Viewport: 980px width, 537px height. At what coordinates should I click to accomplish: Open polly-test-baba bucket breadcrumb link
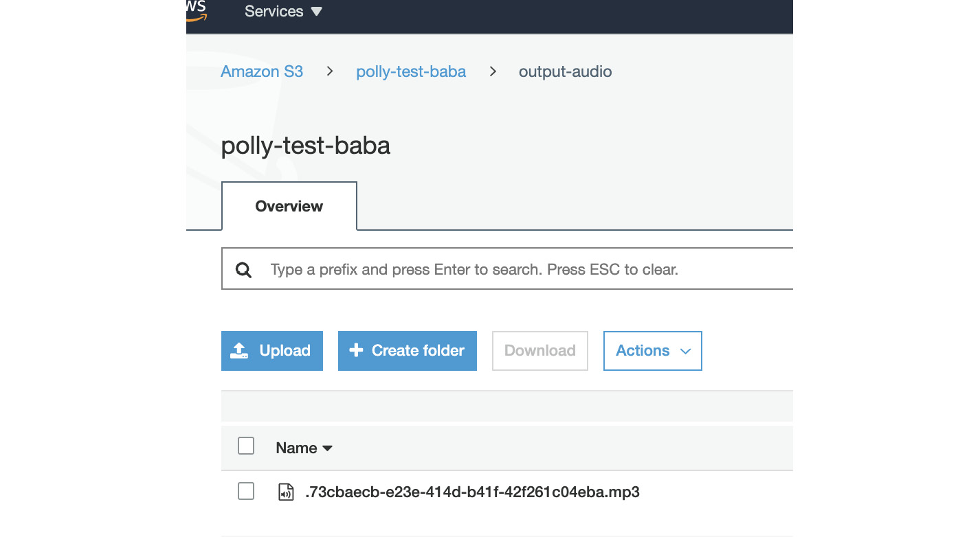(411, 71)
